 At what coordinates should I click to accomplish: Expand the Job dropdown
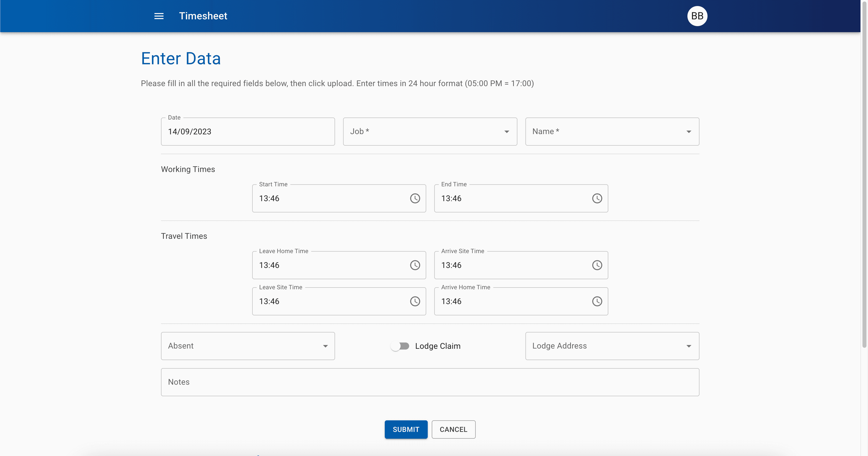[x=430, y=131]
